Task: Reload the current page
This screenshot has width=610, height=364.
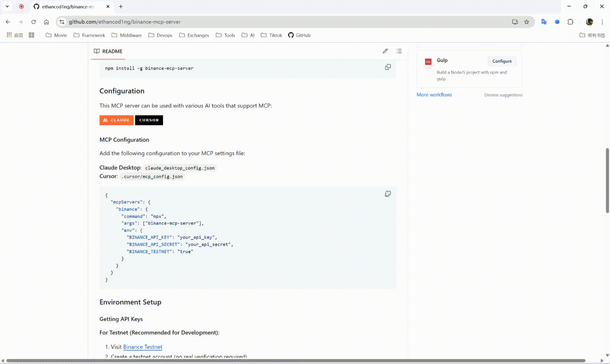Action: click(x=34, y=22)
